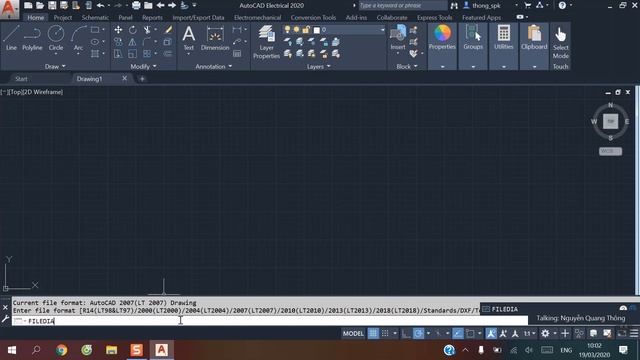This screenshot has height=360, width=640.
Task: Click the Autodesk App Store cart icon
Action: [x=528, y=5]
